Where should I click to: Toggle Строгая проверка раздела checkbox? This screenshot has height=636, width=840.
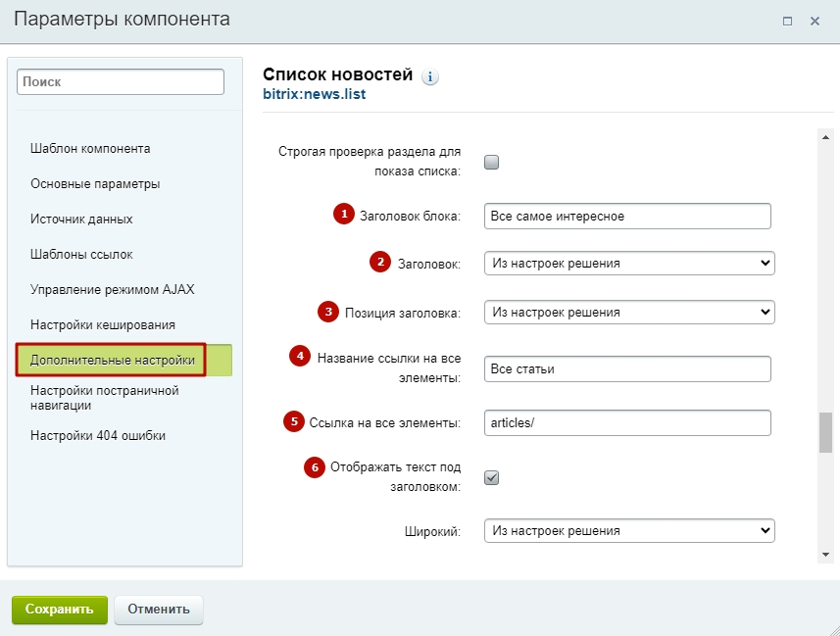point(491,162)
